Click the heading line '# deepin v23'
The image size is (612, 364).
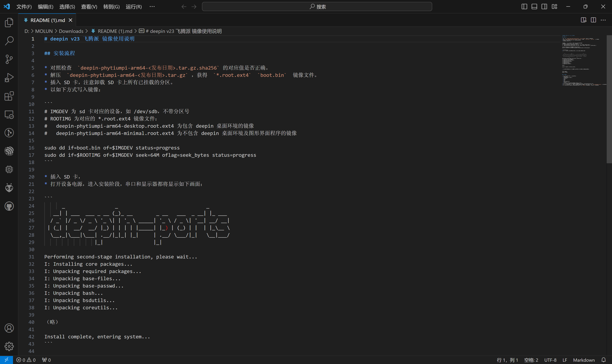point(89,39)
